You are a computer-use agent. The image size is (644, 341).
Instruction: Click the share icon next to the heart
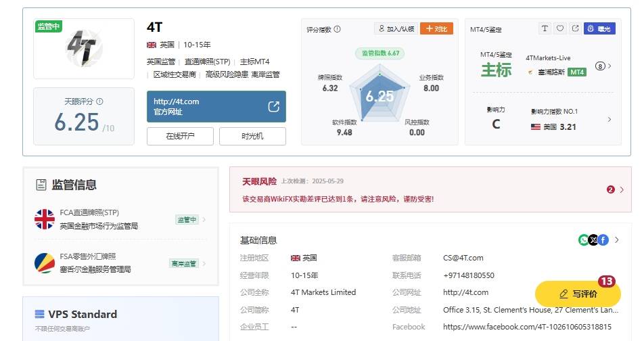click(576, 28)
